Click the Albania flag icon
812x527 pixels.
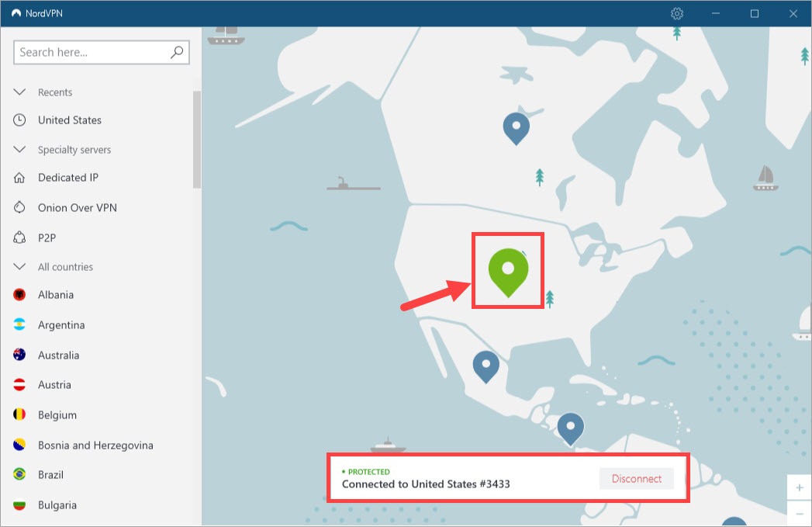(x=20, y=295)
